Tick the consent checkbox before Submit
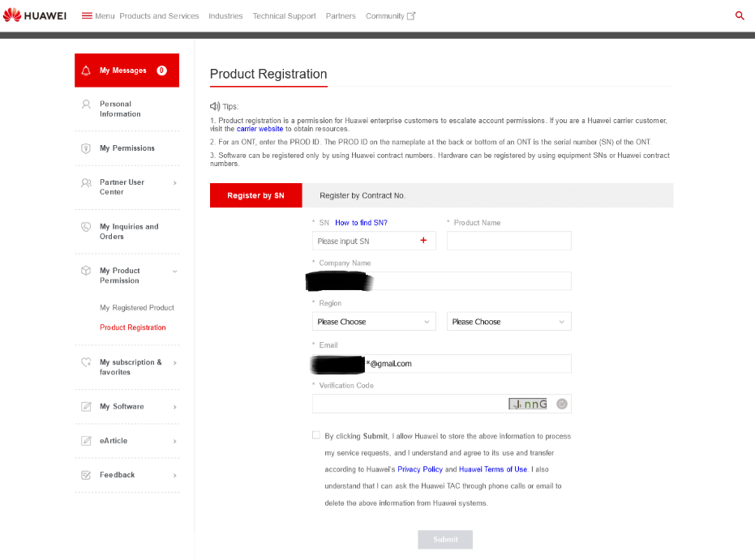The width and height of the screenshot is (755, 560). point(316,435)
